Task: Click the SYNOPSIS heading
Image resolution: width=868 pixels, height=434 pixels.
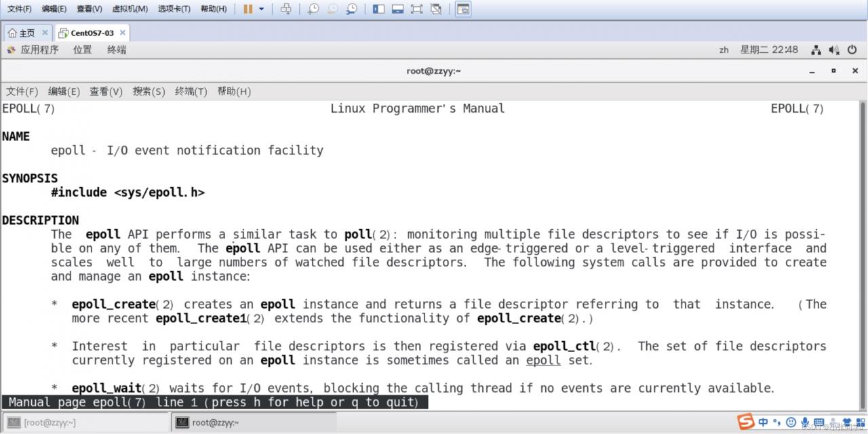Action: click(30, 178)
